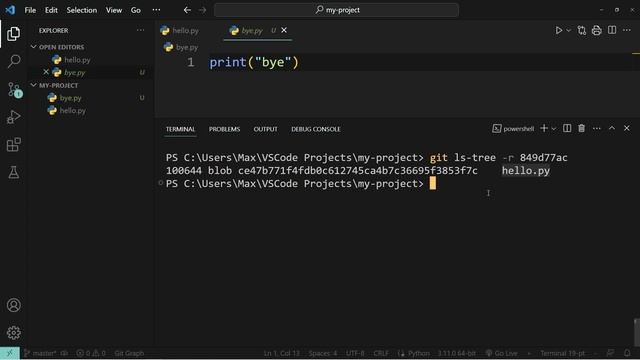Click the powershell terminal label
This screenshot has height=360, width=640.
(x=513, y=129)
